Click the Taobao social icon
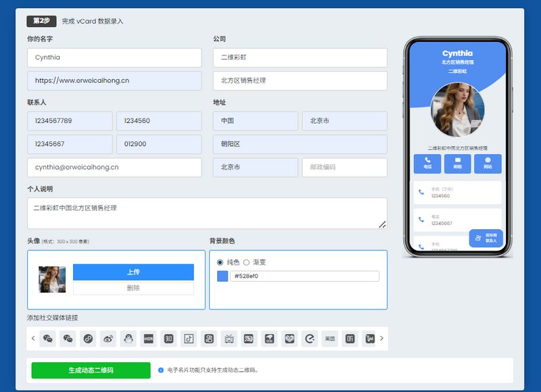This screenshot has width=541, height=392. coord(249,339)
